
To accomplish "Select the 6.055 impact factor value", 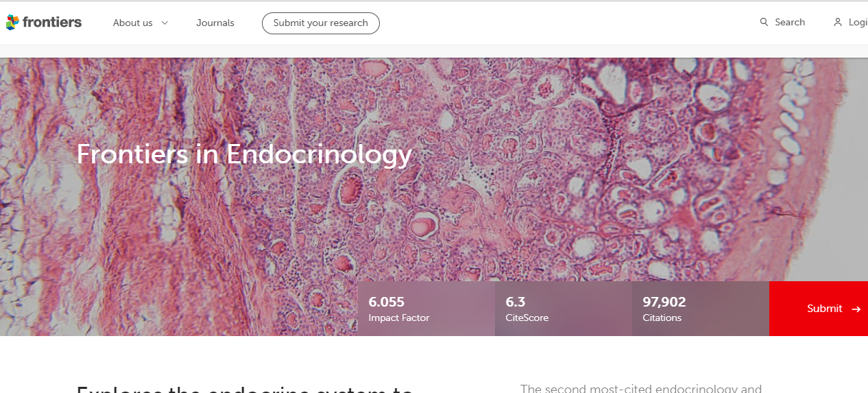I will point(387,302).
